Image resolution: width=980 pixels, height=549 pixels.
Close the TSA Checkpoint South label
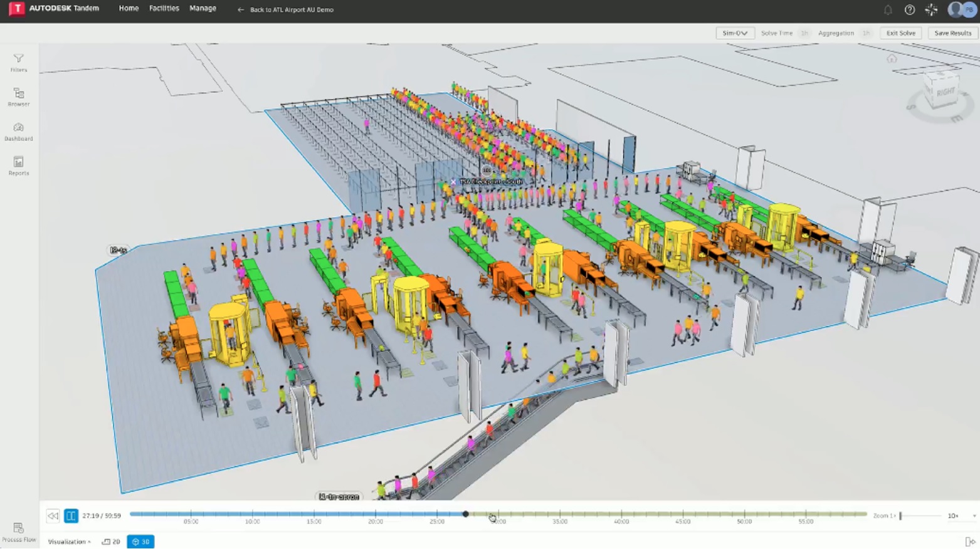(453, 182)
